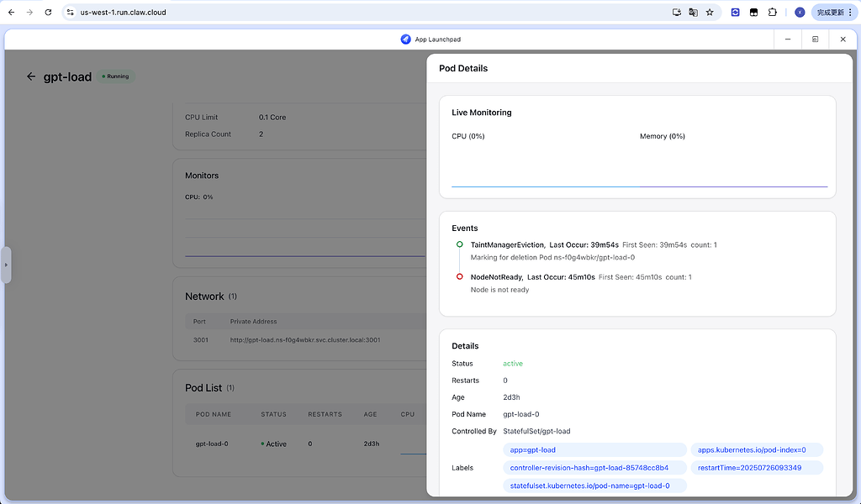Open site information icon in address bar
Viewport: 861px width, 504px height.
point(71,12)
